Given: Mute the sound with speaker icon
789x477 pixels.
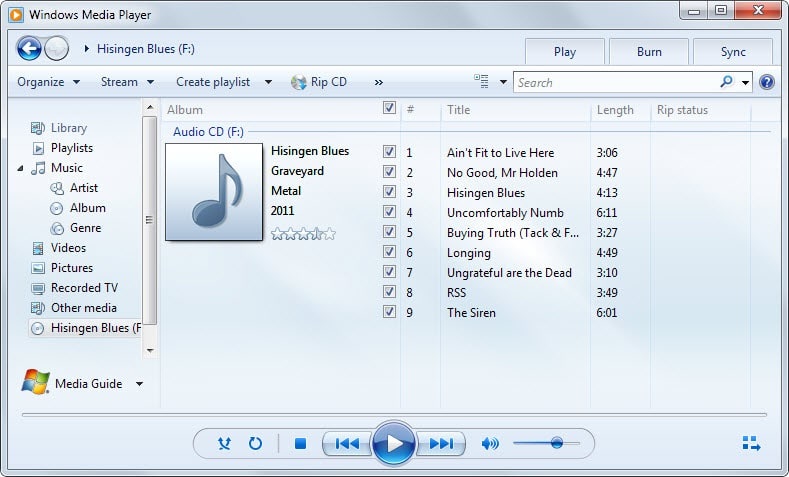Looking at the screenshot, I should (490, 443).
